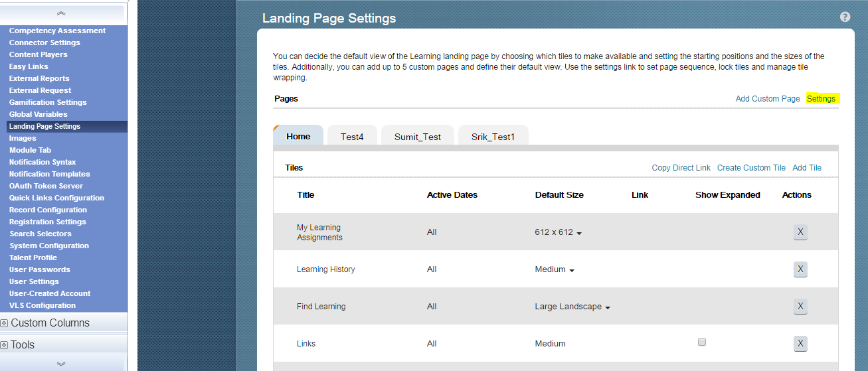The image size is (868, 371).
Task: Select Landing Page Settings in sidebar
Action: pyautogui.click(x=44, y=126)
